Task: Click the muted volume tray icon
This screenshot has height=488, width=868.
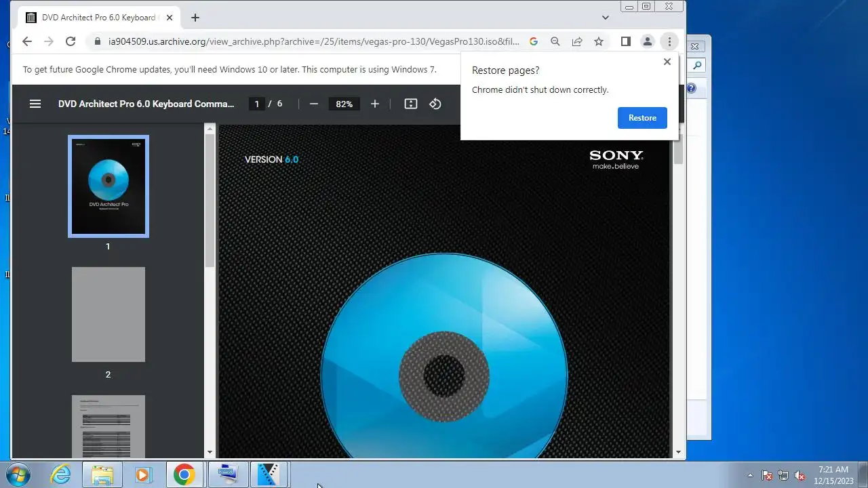Action: 800,475
